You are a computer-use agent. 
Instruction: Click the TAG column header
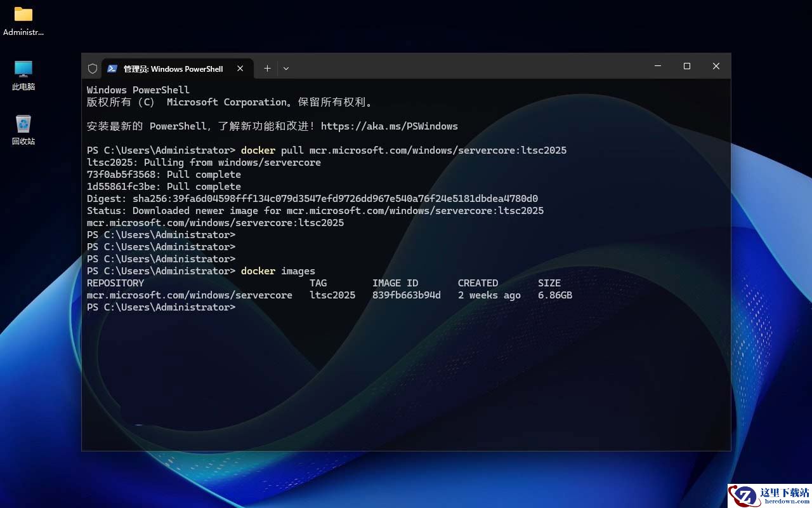pos(318,283)
